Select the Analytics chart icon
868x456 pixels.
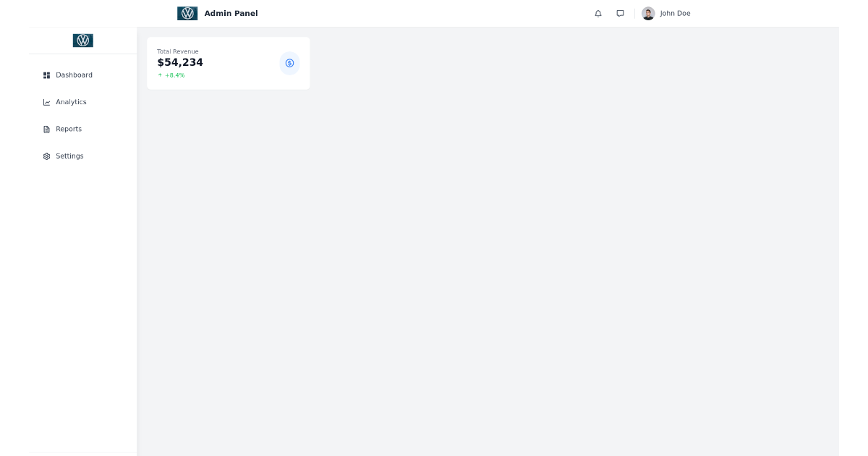tap(46, 101)
